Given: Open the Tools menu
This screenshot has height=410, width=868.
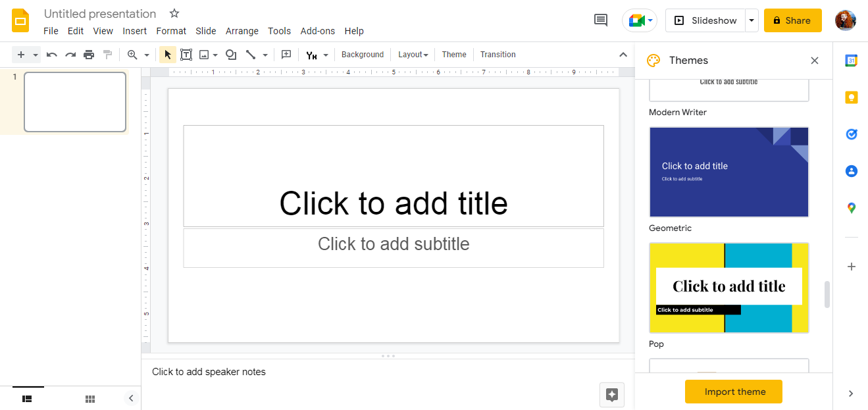Looking at the screenshot, I should point(280,31).
